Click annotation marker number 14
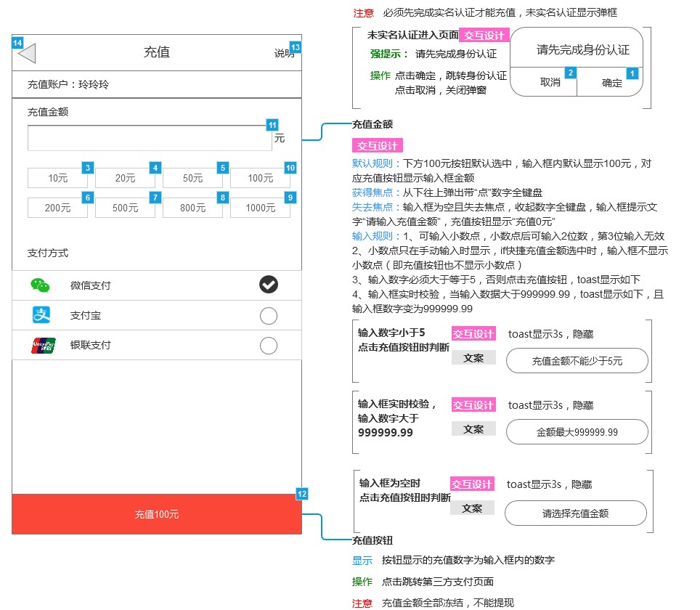Image resolution: width=700 pixels, height=610 pixels. [17, 43]
